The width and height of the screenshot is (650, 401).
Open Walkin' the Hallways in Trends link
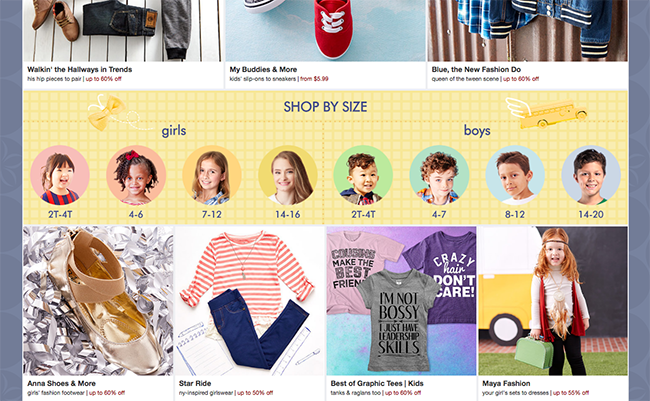[80, 69]
